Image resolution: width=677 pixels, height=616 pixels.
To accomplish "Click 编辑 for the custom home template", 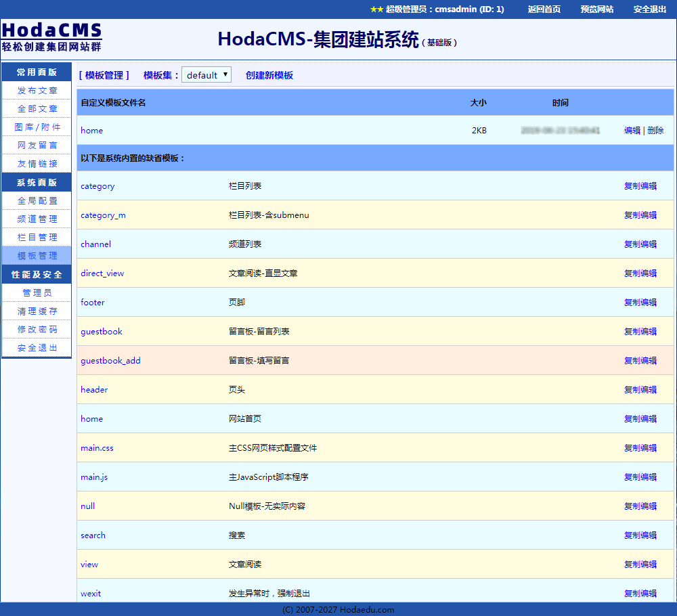I will point(632,131).
